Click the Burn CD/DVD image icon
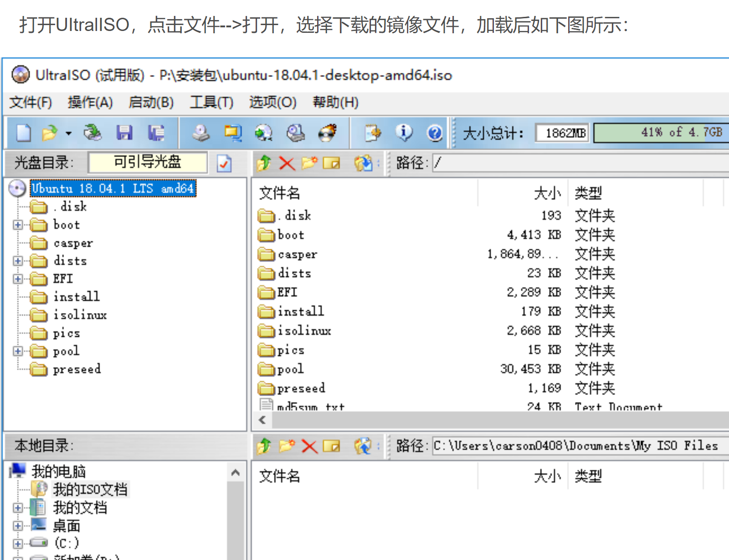This screenshot has width=729, height=560. click(x=327, y=133)
